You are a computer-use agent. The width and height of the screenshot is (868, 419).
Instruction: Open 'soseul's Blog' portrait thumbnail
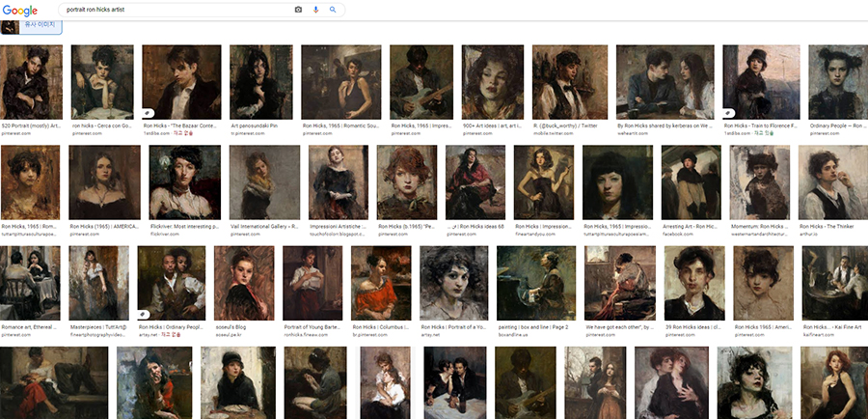coord(244,283)
